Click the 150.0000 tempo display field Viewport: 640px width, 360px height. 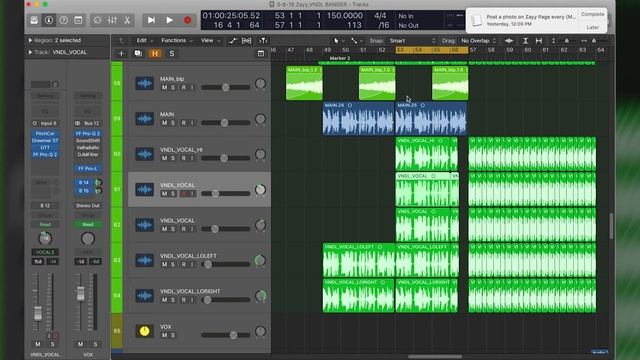pyautogui.click(x=344, y=16)
